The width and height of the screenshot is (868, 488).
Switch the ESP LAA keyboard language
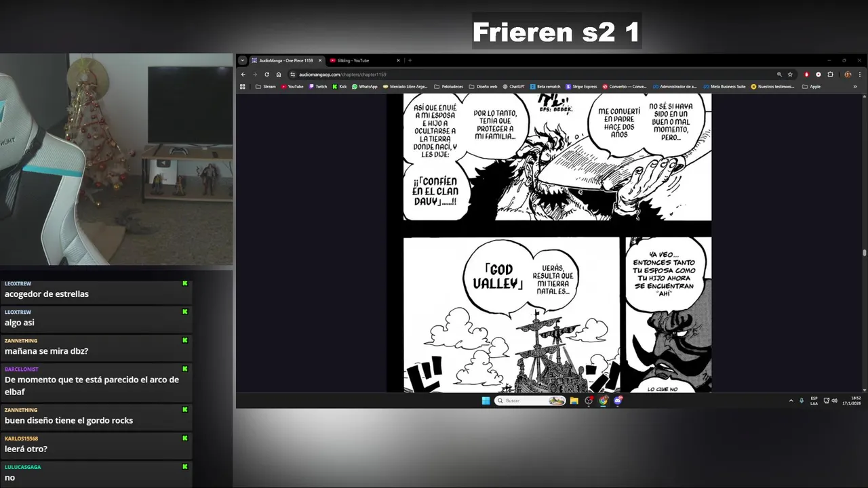[814, 401]
